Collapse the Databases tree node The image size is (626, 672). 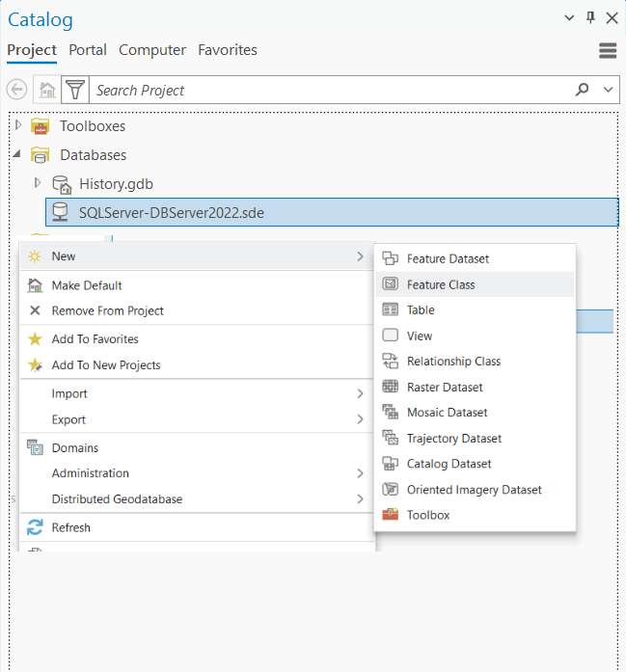(16, 153)
